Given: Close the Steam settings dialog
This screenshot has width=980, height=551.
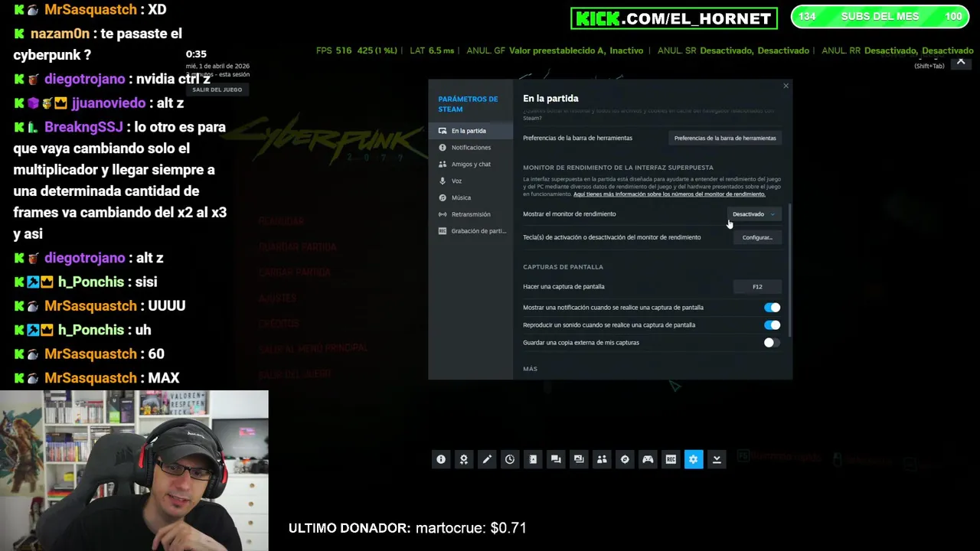Looking at the screenshot, I should coord(786,86).
